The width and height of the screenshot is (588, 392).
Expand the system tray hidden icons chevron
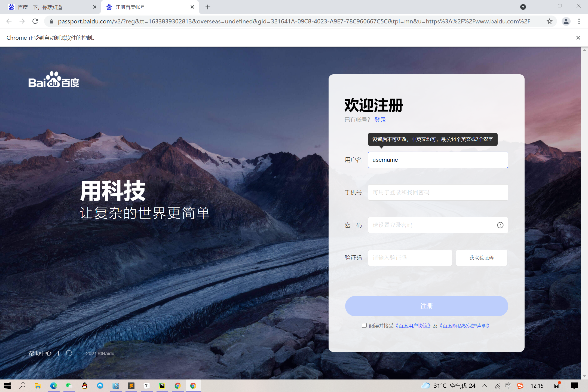pos(484,385)
